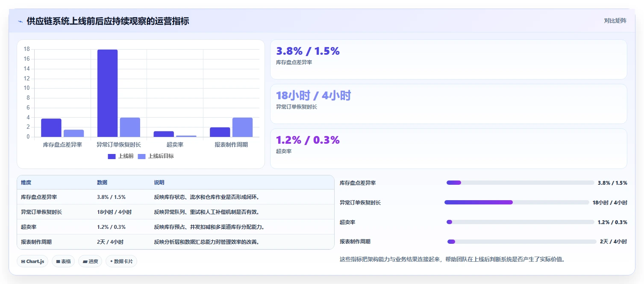Screen dimensions: 644x284
Task: Click the 2天 / 4小时 value beside progress bar
Action: [x=613, y=242]
